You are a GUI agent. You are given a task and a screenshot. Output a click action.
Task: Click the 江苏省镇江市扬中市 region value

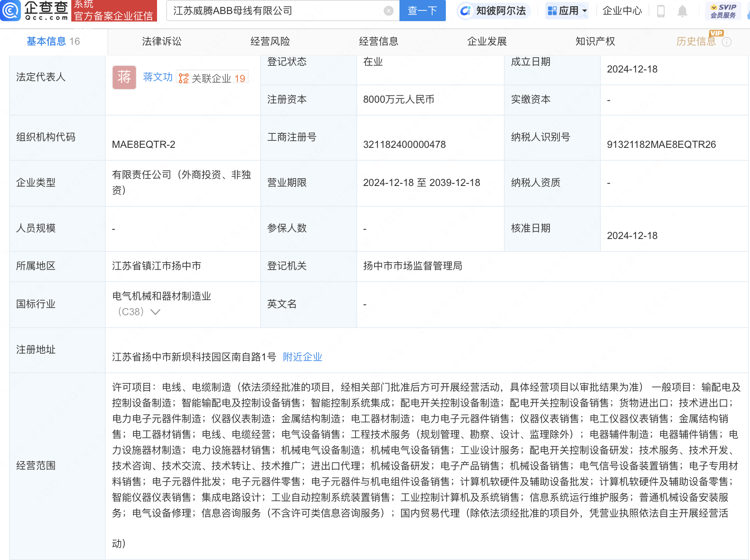[x=157, y=266]
